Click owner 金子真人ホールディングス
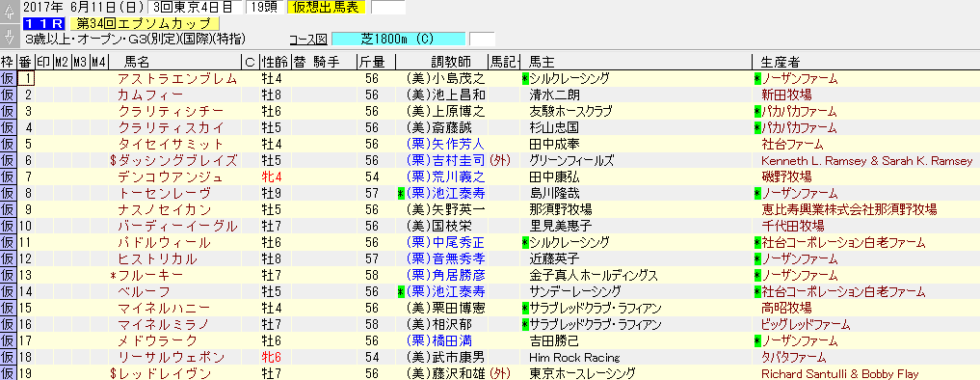980x380 pixels. 593,275
